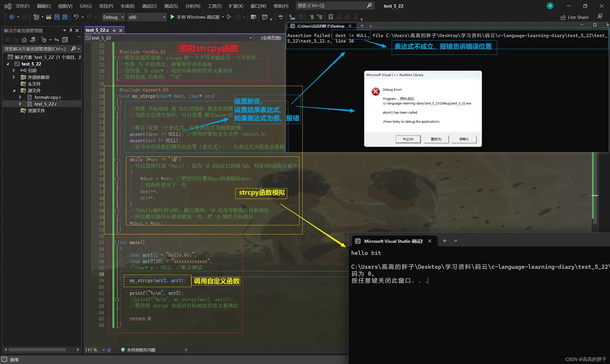Click start without debugging outline play icon
The image size is (610, 364).
(229, 17)
